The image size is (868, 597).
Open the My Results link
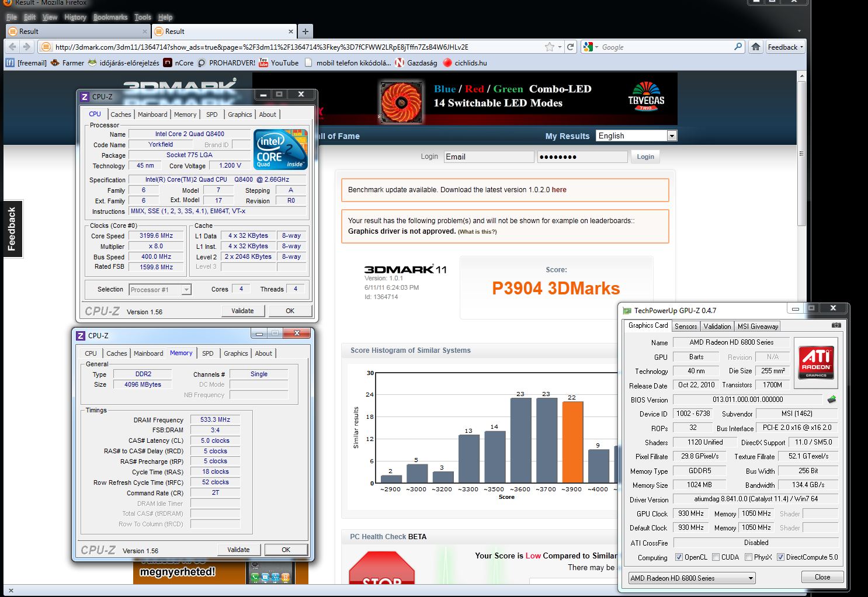pos(567,136)
